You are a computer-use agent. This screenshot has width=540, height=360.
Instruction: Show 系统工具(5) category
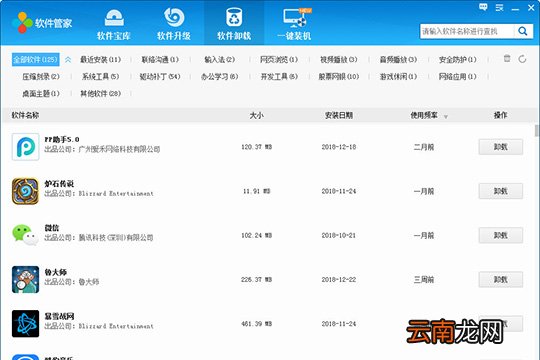click(x=101, y=76)
